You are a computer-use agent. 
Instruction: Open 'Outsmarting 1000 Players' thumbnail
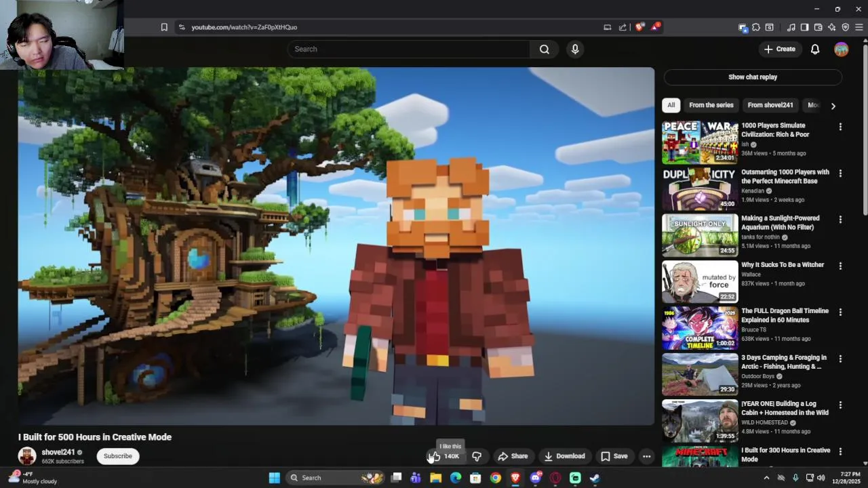(700, 188)
